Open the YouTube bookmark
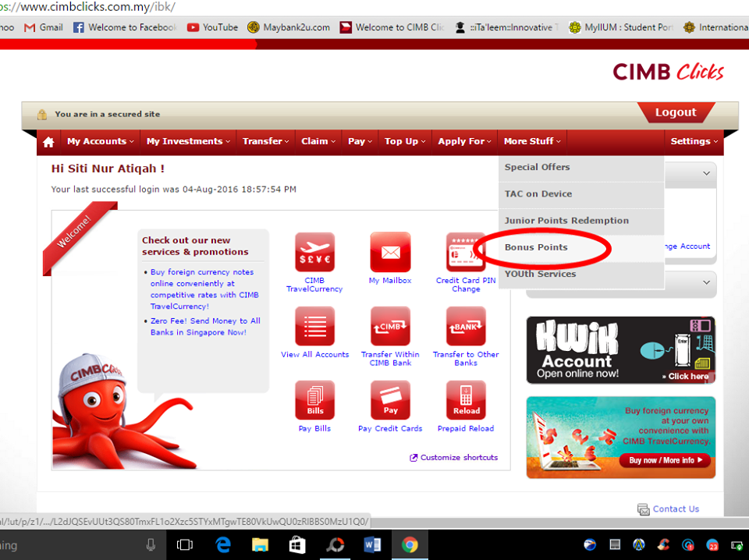Image resolution: width=749 pixels, height=560 pixels. tap(212, 27)
